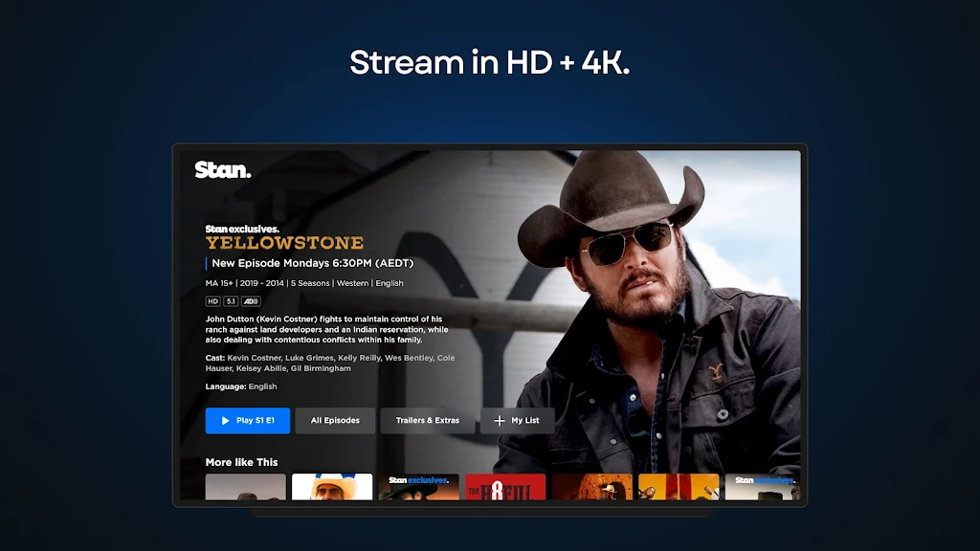Click the More like This heading
The image size is (980, 551).
[241, 462]
